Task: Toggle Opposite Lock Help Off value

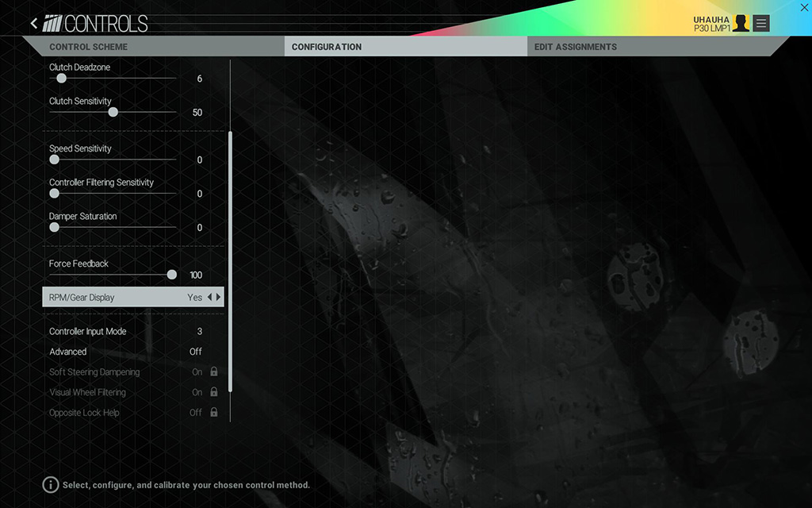Action: click(x=195, y=413)
